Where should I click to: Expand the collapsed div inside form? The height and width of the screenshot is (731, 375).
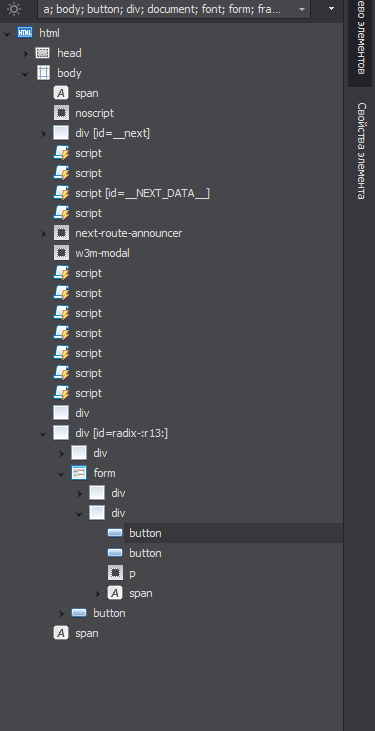(79, 493)
